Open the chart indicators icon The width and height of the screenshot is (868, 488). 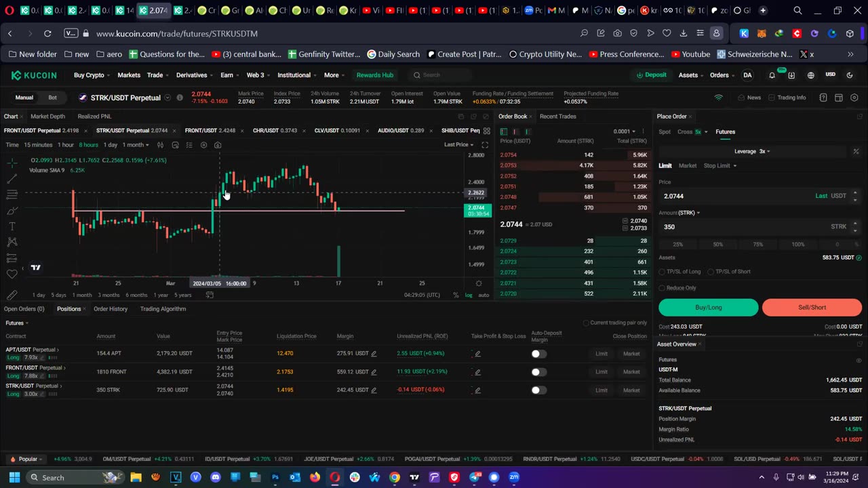tap(175, 145)
